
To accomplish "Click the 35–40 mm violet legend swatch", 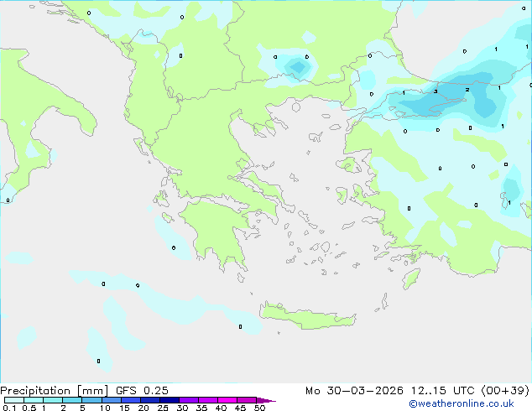I will point(208,400).
